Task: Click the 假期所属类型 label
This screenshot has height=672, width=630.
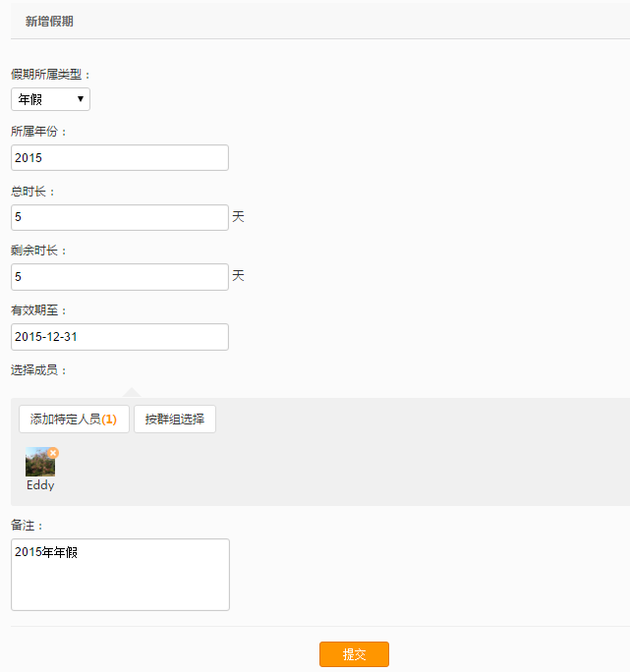Action: (50, 74)
